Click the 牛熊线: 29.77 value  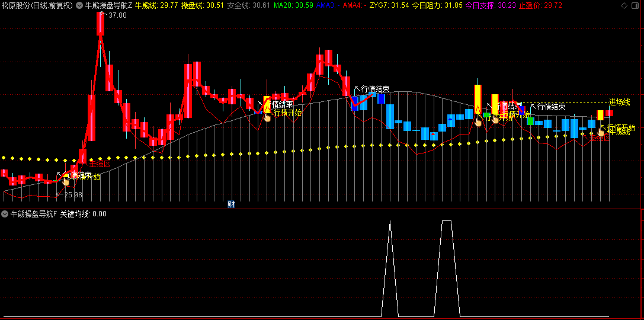click(156, 5)
